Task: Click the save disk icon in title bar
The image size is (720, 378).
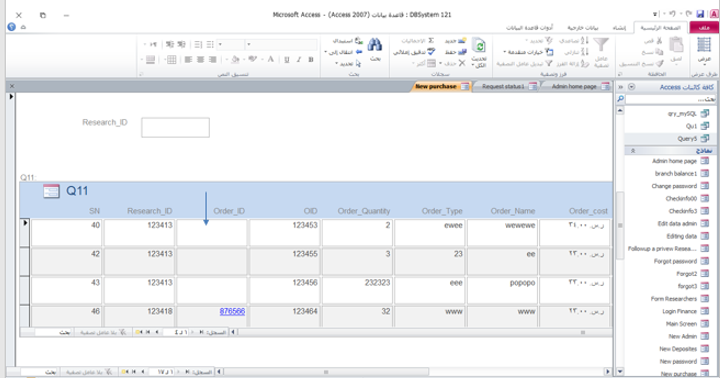Action: 700,14
